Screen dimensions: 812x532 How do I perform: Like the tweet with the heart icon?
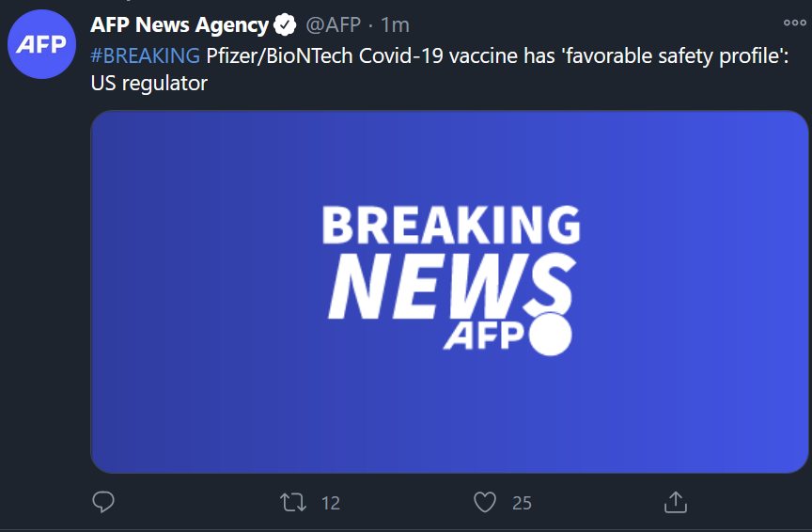[484, 503]
